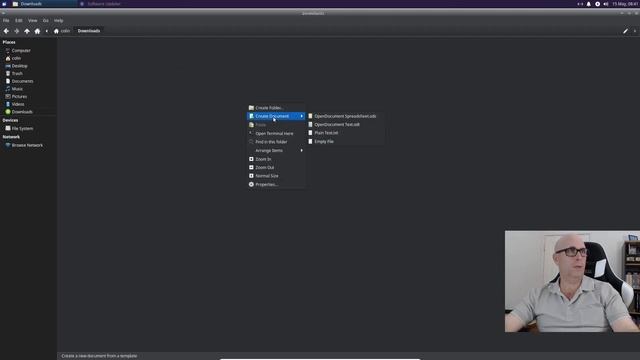The height and width of the screenshot is (360, 640).
Task: Create a Plain Text.txt file
Action: (345, 133)
